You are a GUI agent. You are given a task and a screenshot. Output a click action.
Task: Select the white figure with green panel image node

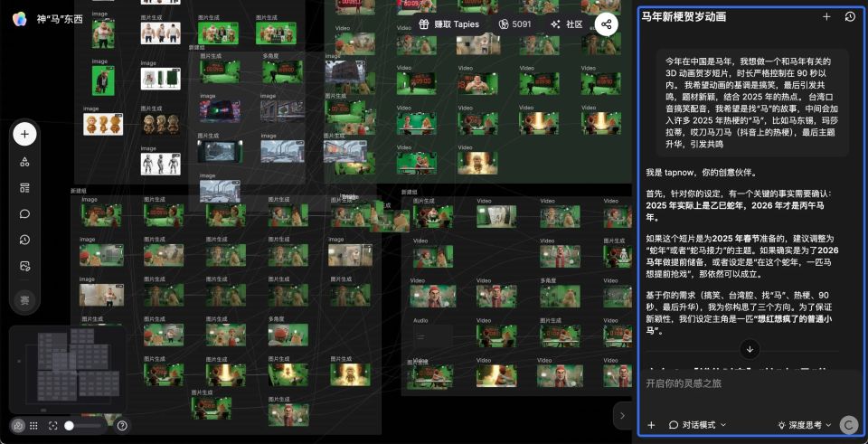click(x=161, y=79)
